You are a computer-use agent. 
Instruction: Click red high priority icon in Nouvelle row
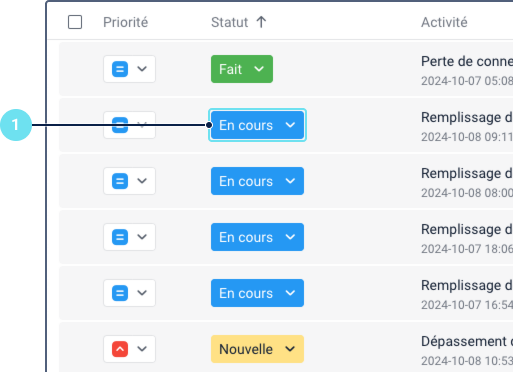click(x=120, y=349)
